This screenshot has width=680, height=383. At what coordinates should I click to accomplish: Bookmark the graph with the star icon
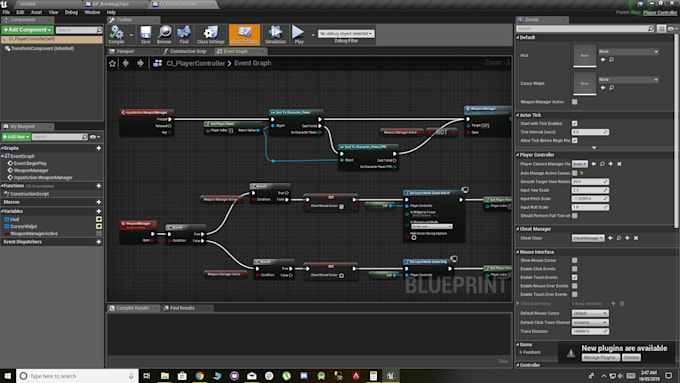point(112,63)
